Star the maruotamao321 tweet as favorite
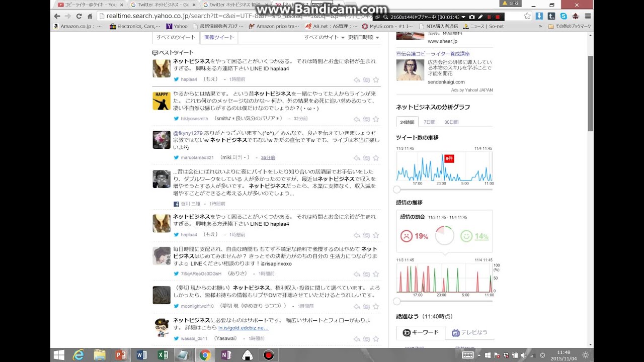644x362 pixels. coord(375,158)
